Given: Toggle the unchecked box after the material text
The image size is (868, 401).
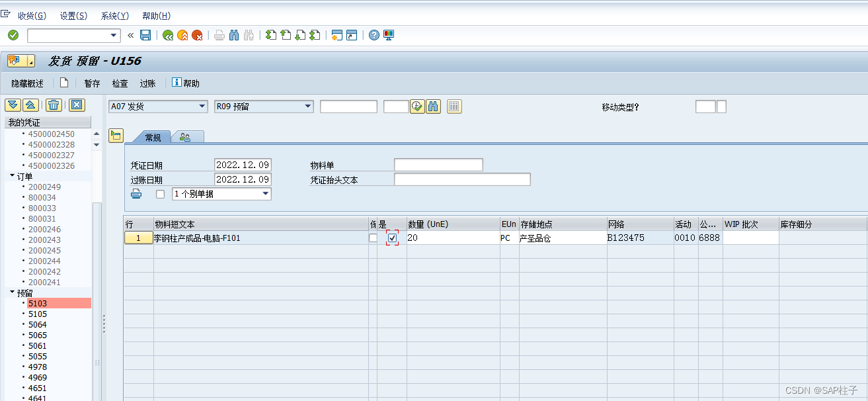Looking at the screenshot, I should [373, 238].
